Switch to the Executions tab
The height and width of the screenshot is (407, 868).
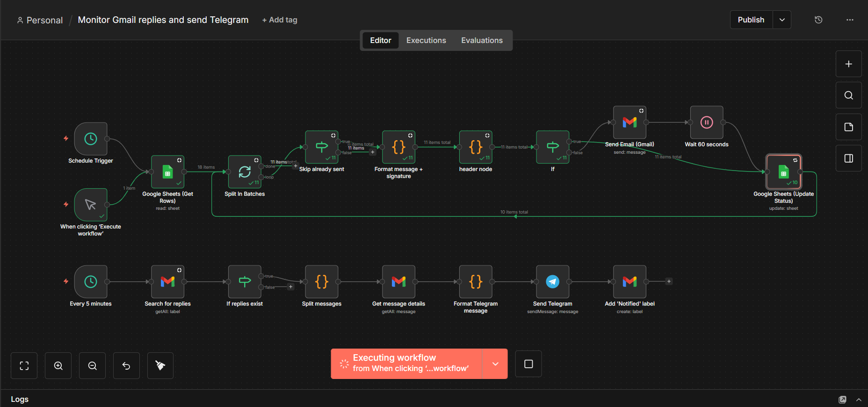[426, 40]
